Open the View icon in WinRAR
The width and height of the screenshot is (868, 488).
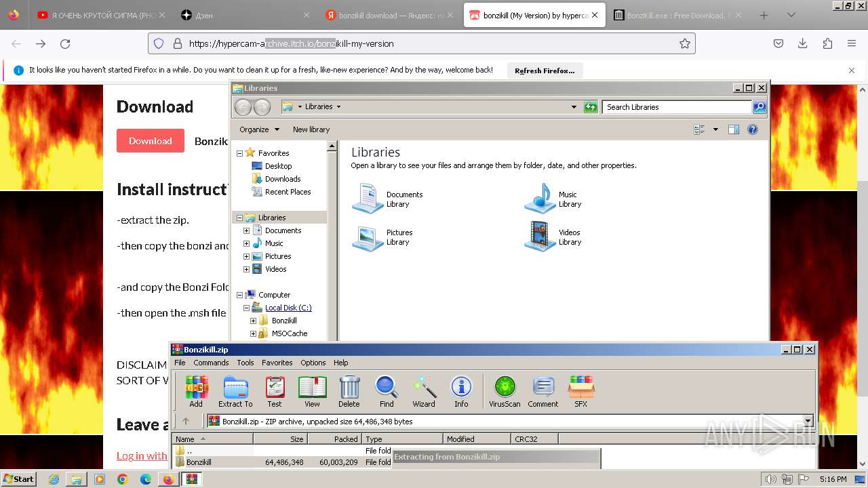click(x=312, y=391)
